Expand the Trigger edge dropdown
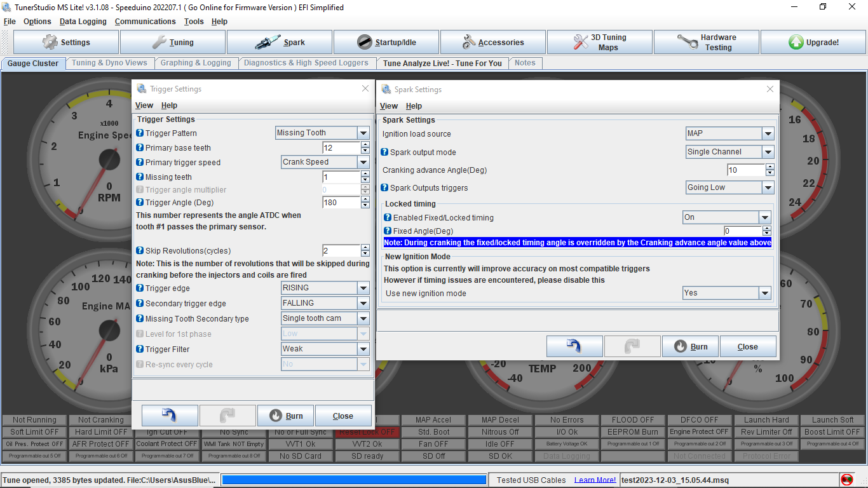 click(363, 288)
